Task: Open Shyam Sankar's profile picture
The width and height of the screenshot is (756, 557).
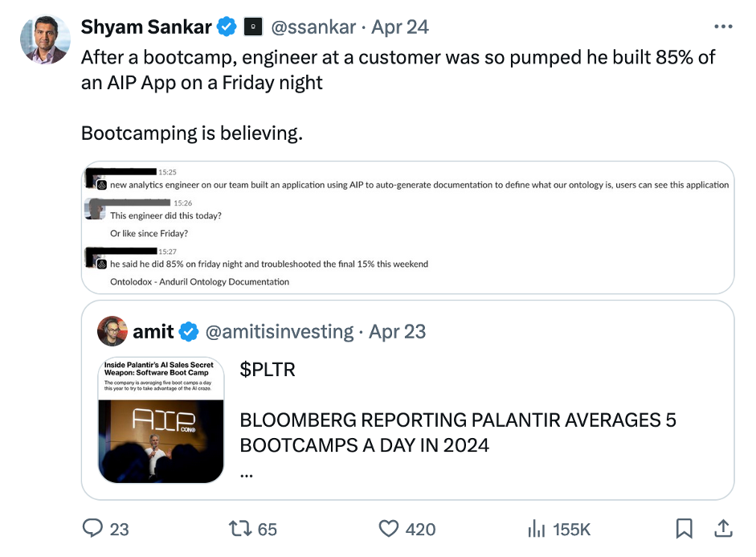Action: coord(45,39)
